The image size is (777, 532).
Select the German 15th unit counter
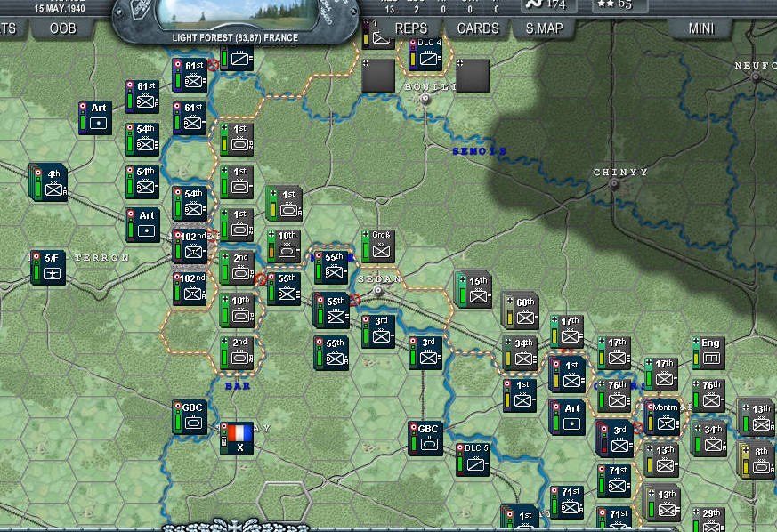click(x=473, y=289)
